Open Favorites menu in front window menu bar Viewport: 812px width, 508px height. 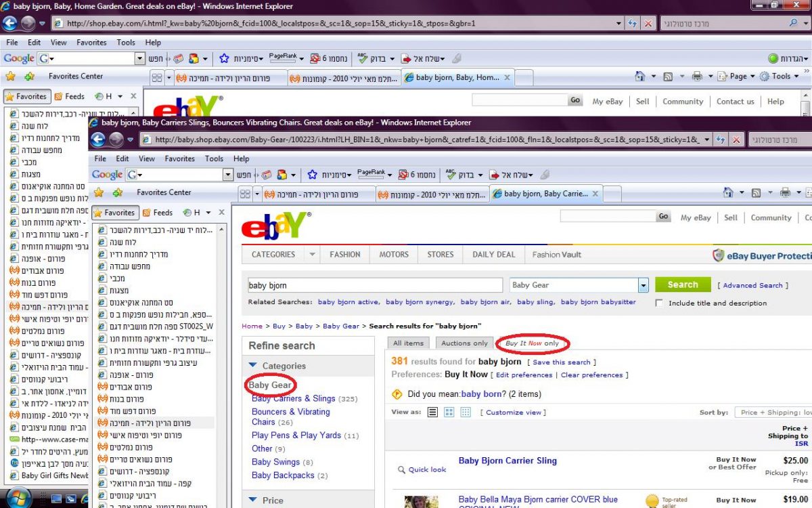click(x=180, y=158)
